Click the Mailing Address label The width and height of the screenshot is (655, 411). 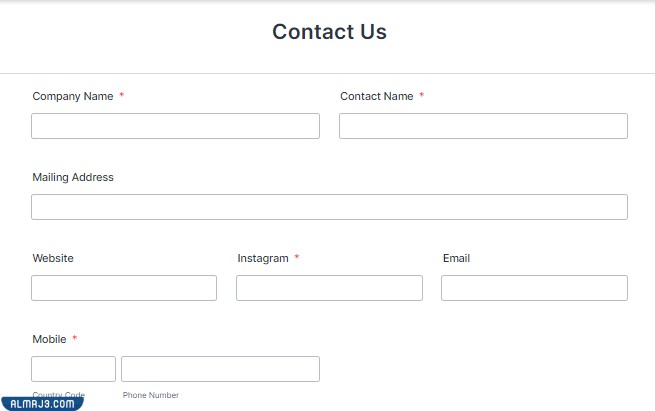point(73,177)
